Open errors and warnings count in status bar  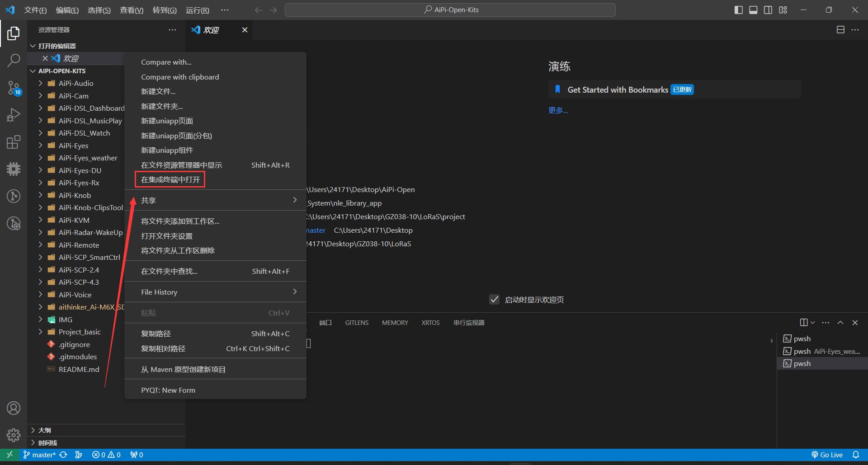coord(106,455)
